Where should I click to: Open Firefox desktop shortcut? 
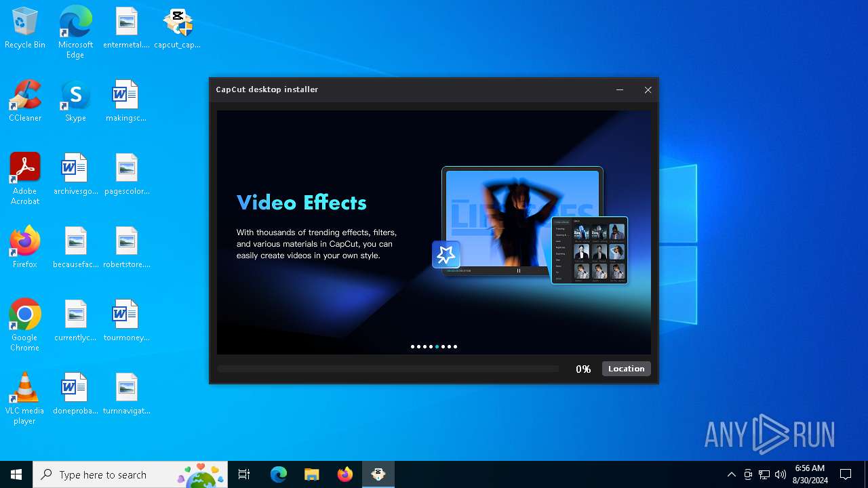pos(25,247)
